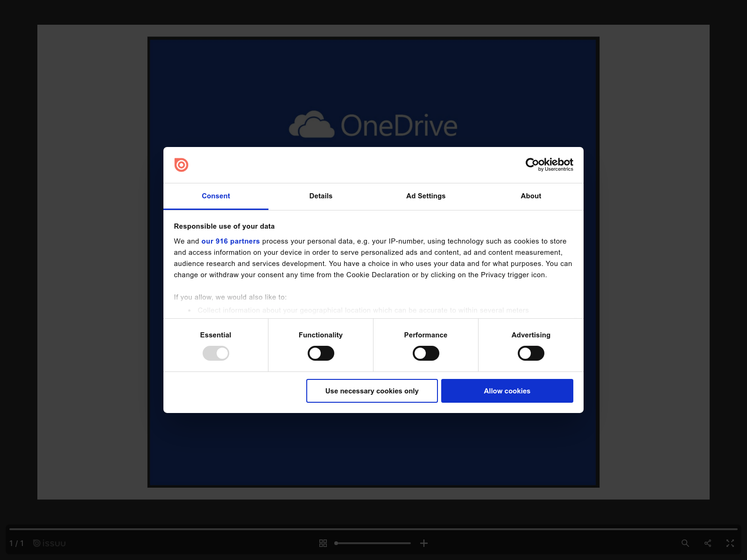Click the '1 / 1' page indicator
Viewport: 747px width, 560px height.
17,543
